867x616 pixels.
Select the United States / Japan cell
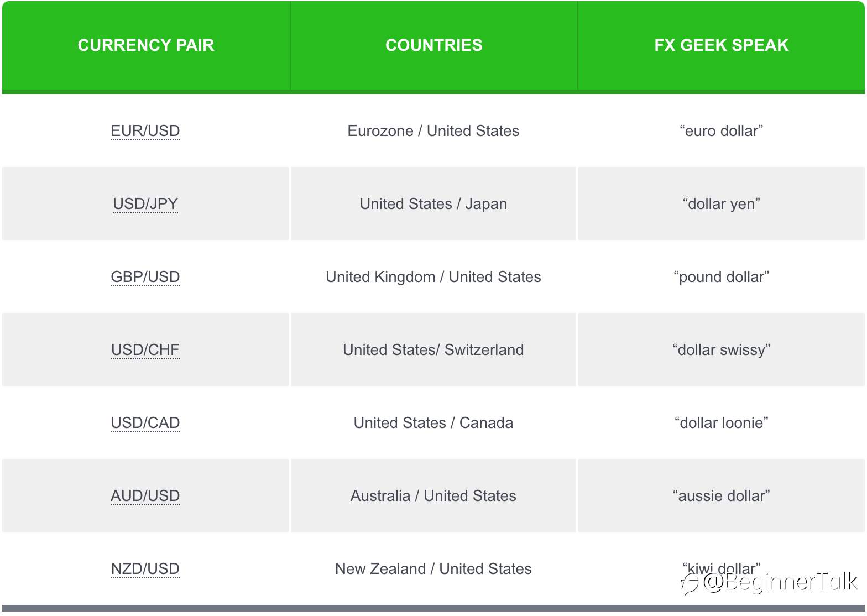433,204
